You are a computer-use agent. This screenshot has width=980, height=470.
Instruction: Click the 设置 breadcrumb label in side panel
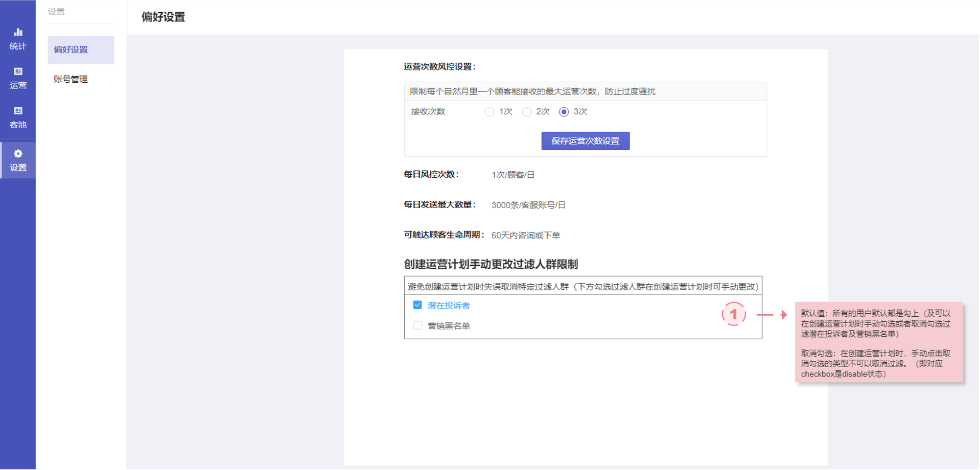point(56,12)
